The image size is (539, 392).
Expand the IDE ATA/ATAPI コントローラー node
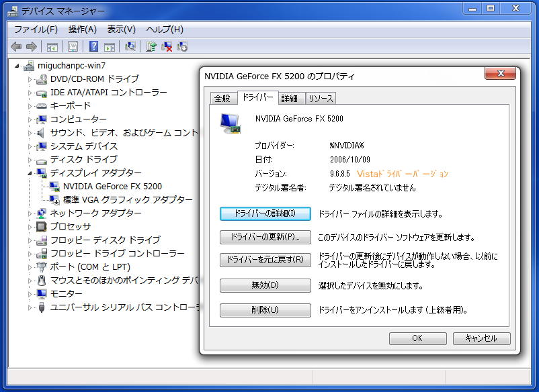click(x=30, y=93)
